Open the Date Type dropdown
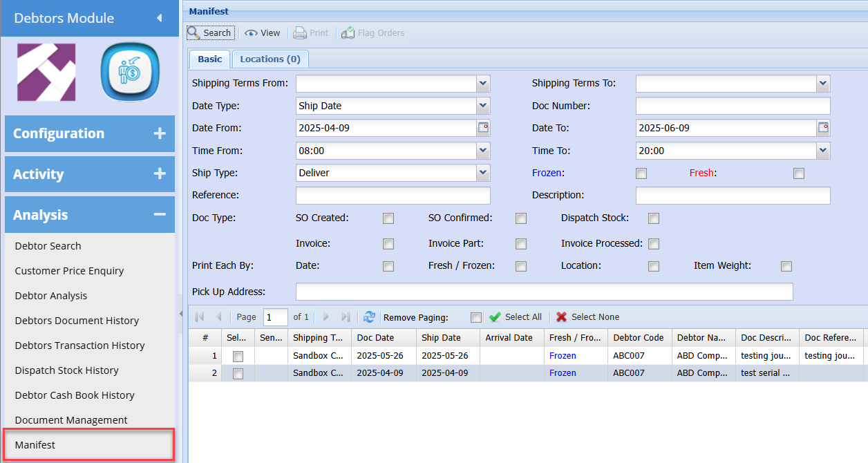Image resolution: width=868 pixels, height=463 pixels. [x=483, y=106]
